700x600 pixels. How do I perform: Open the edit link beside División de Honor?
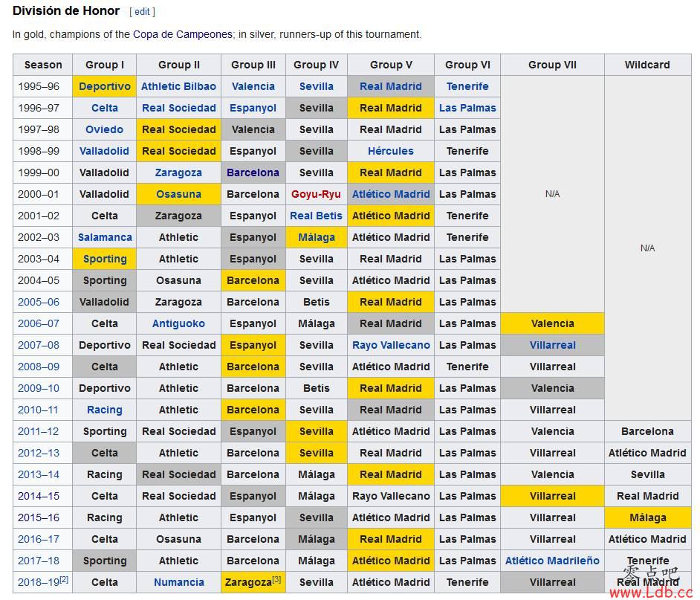tap(142, 12)
